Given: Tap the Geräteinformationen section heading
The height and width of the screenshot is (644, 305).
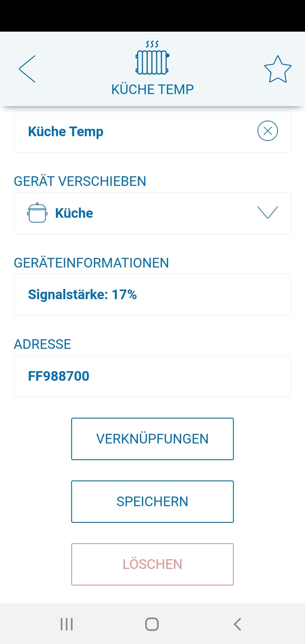Looking at the screenshot, I should point(91,263).
